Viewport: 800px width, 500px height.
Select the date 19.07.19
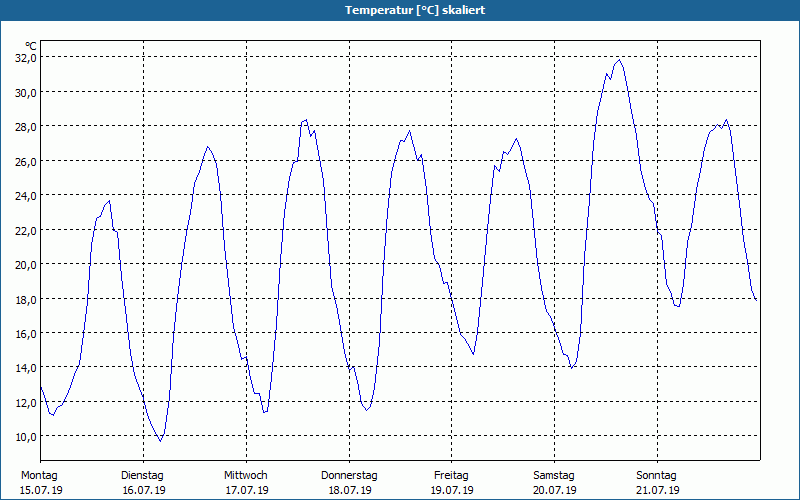[x=452, y=490]
